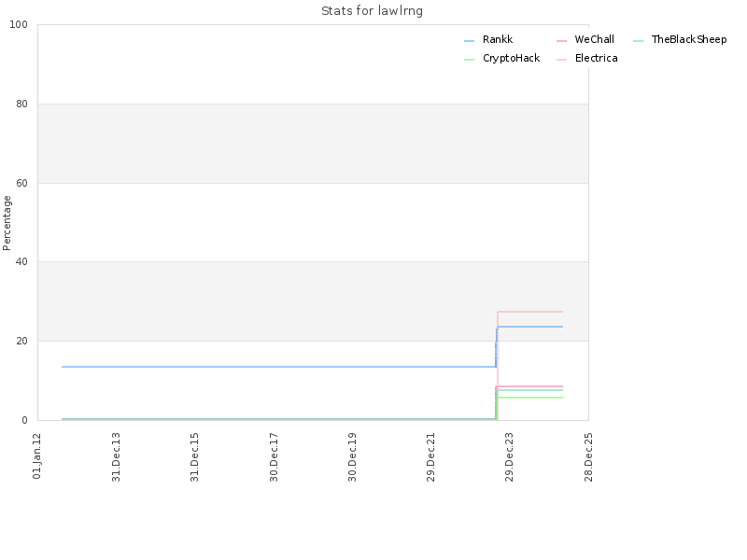This screenshot has width=747, height=560.
Task: Click the 'Percentage' y-axis label
Action: pyautogui.click(x=7, y=223)
